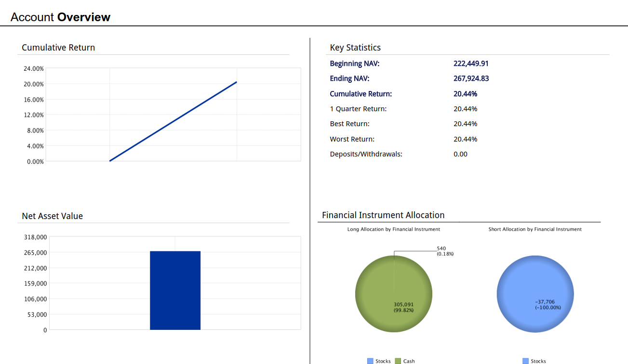Image resolution: width=628 pixels, height=364 pixels.
Task: Click the Long Allocation by Financial Instrument title
Action: [393, 229]
